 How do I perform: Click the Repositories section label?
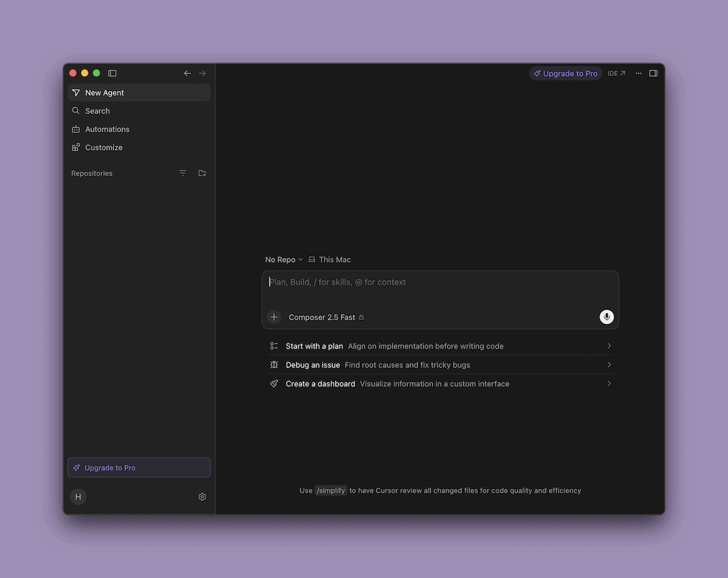point(92,174)
